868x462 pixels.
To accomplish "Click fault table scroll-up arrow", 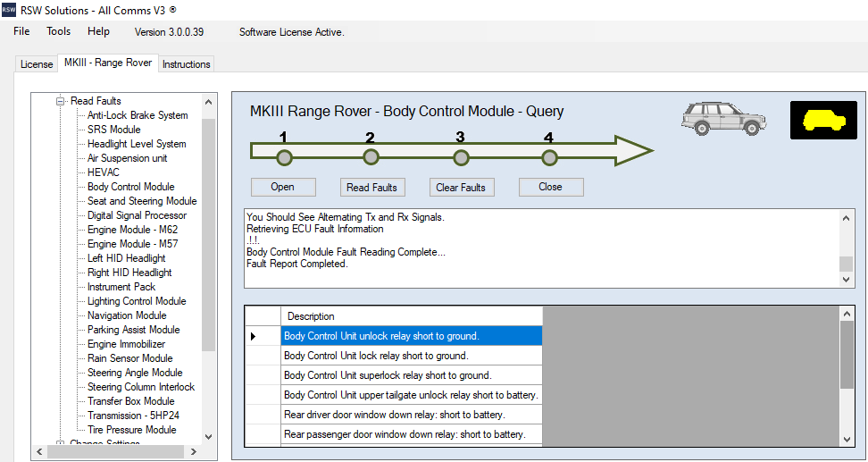I will tap(847, 314).
